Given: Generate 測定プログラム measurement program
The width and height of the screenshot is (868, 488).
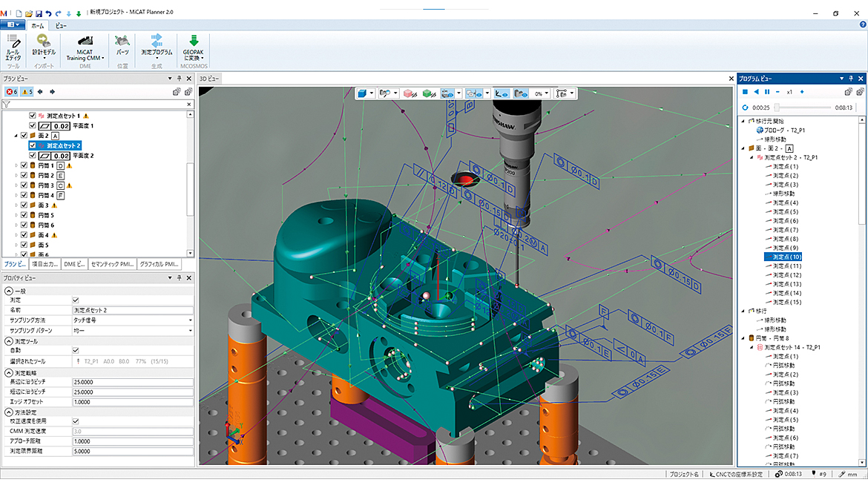Looking at the screenshot, I should coord(157,47).
